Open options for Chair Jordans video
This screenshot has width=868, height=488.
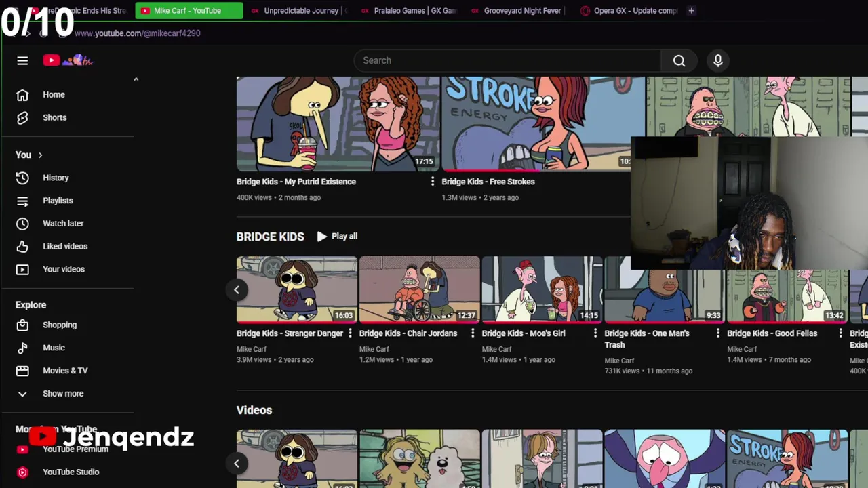pos(473,333)
